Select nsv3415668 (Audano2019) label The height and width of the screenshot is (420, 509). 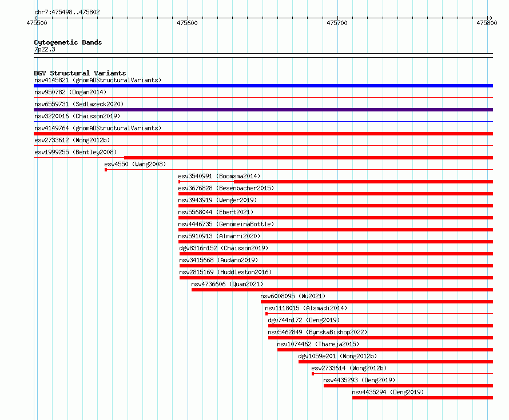(218, 260)
